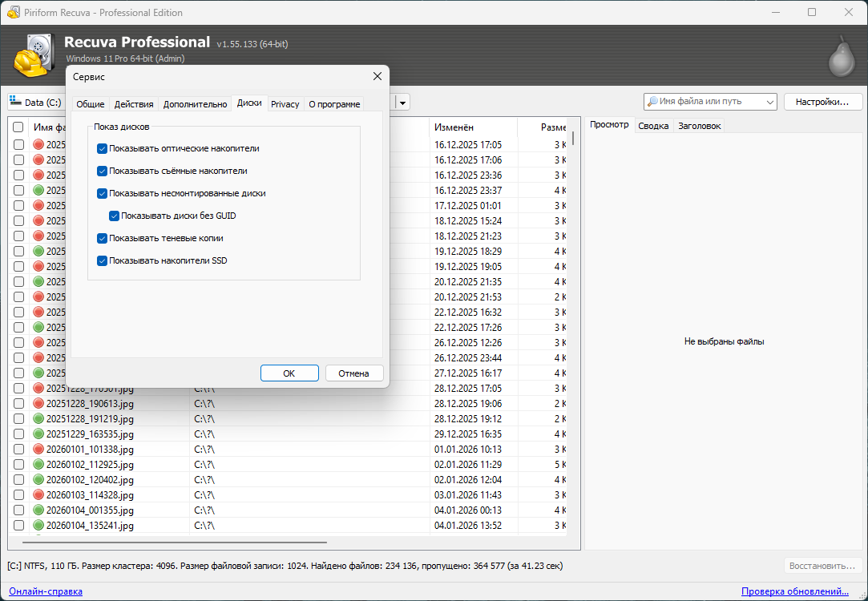Click green status icon of 20251229_163535.jpg
The width and height of the screenshot is (868, 601).
point(38,434)
